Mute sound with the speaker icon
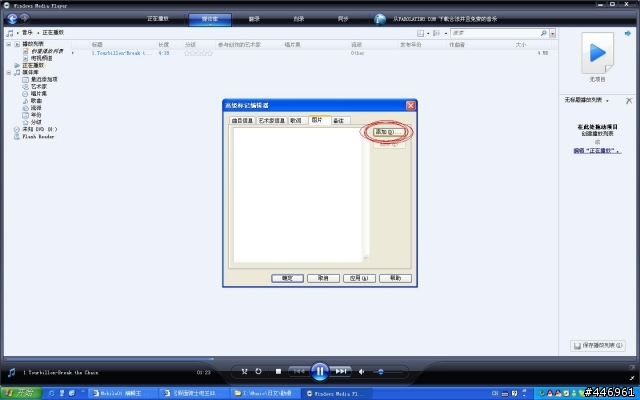Image resolution: width=640 pixels, height=400 pixels. [x=362, y=372]
